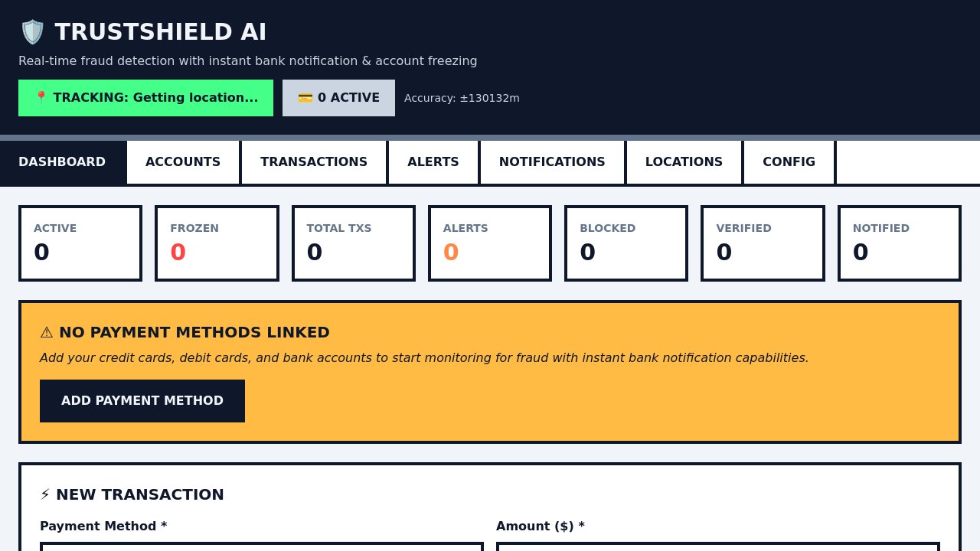The width and height of the screenshot is (980, 551).
Task: View the Notifications tab
Action: pos(552,162)
